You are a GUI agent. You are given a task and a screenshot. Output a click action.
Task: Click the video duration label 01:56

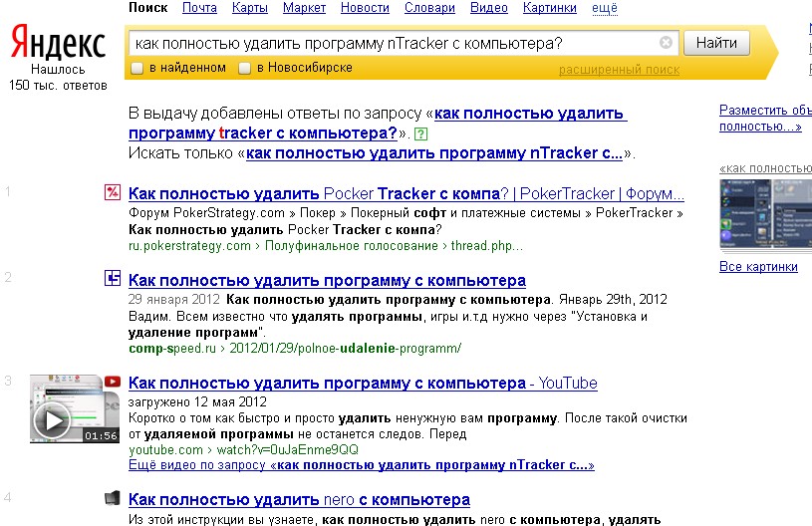pos(101,436)
